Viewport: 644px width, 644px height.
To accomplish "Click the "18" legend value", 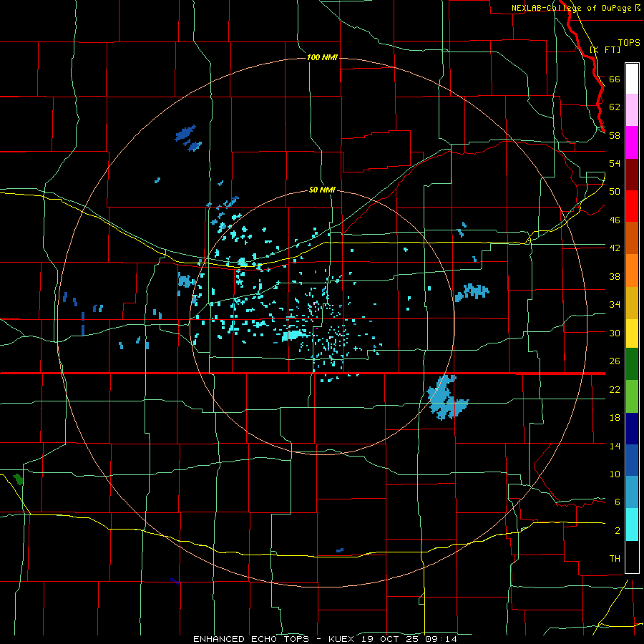I will coord(615,418).
